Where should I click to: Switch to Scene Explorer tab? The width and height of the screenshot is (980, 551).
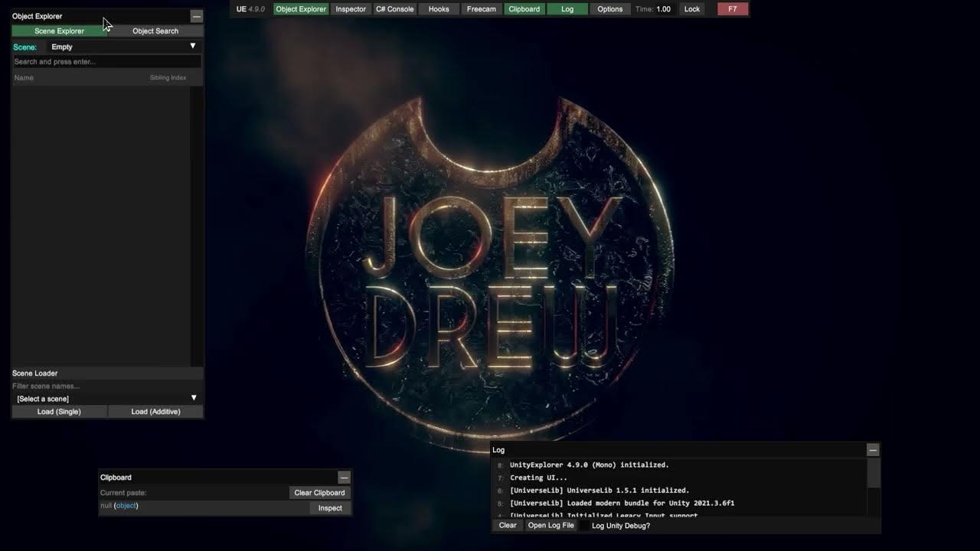coord(59,31)
